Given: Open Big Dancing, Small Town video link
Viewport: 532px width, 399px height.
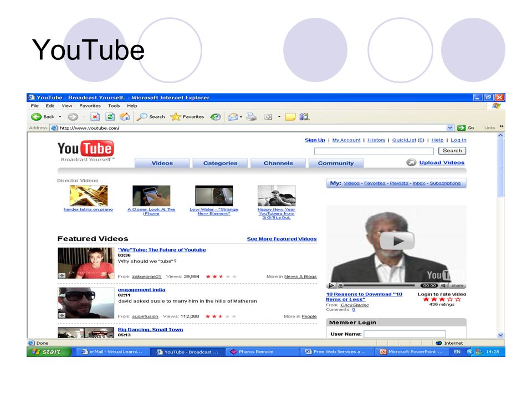Looking at the screenshot, I should pyautogui.click(x=150, y=329).
